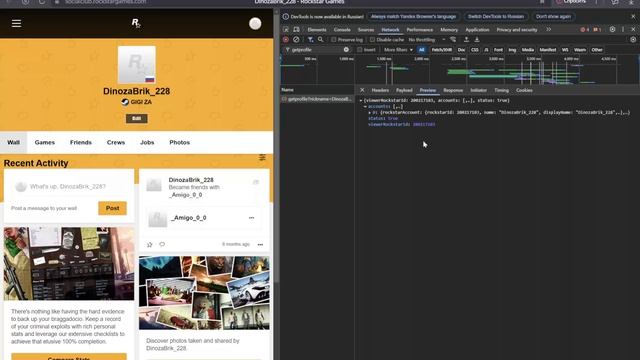Open Network panel settings gear
The width and height of the screenshot is (640, 360).
(x=633, y=40)
